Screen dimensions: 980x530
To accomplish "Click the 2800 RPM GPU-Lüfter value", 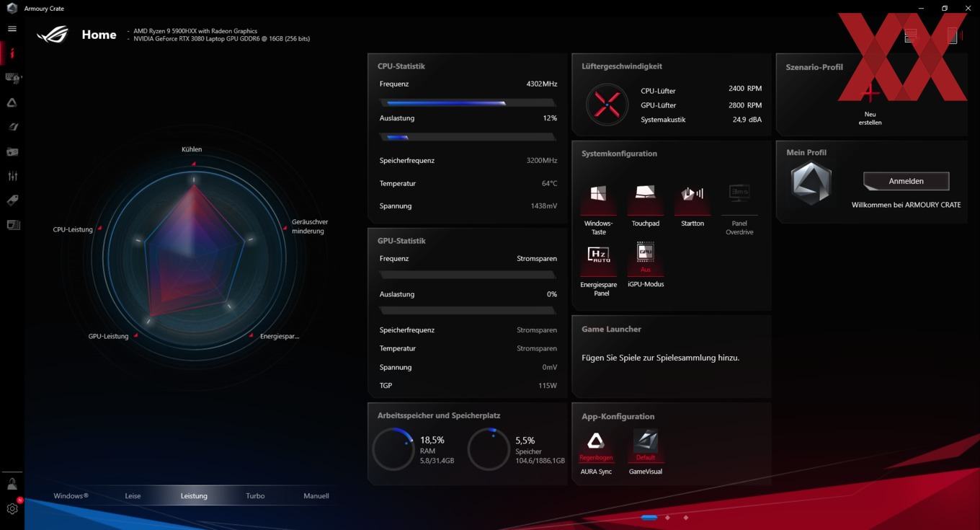I will (x=745, y=105).
